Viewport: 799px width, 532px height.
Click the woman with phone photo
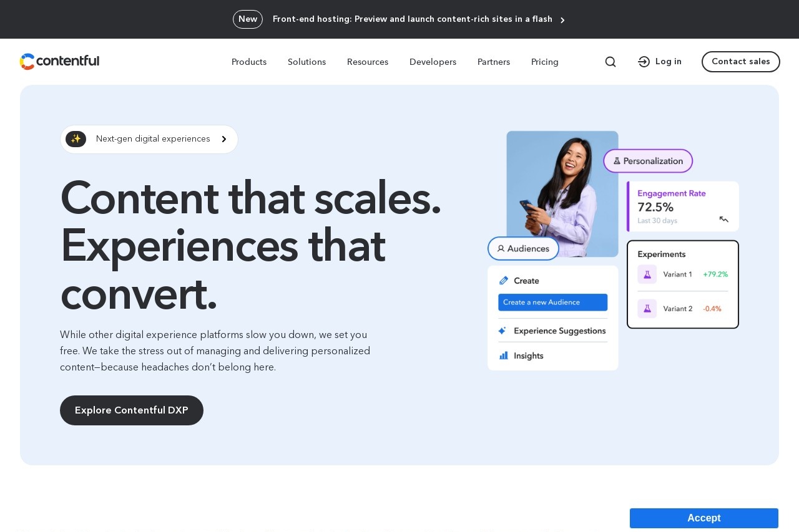point(562,193)
